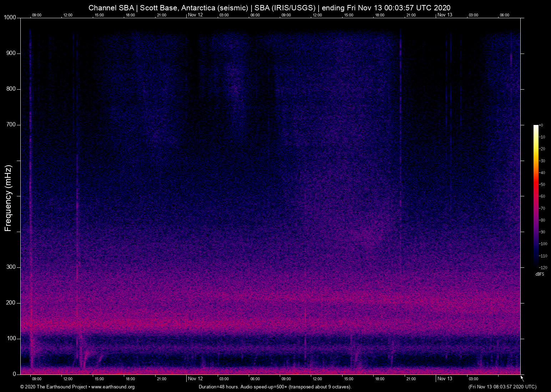Select the "-10" value on the color scale
Viewport: 551px width, 392px height.
point(542,137)
